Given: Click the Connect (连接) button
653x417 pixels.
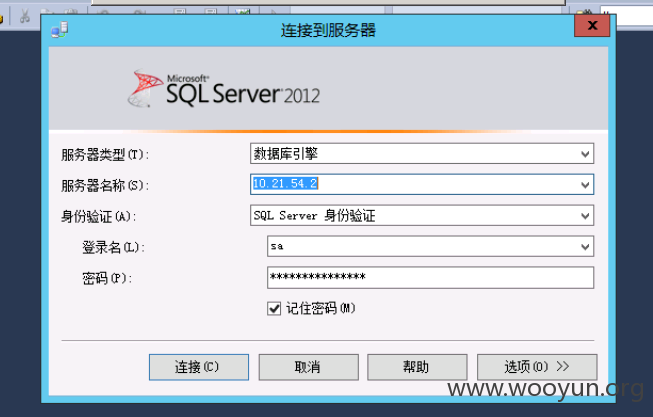Looking at the screenshot, I should point(199,367).
